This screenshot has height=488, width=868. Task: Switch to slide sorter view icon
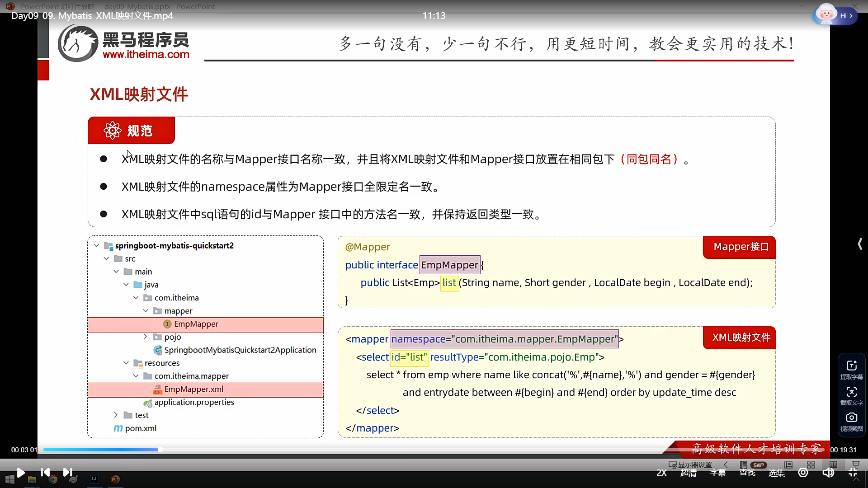pyautogui.click(x=811, y=465)
